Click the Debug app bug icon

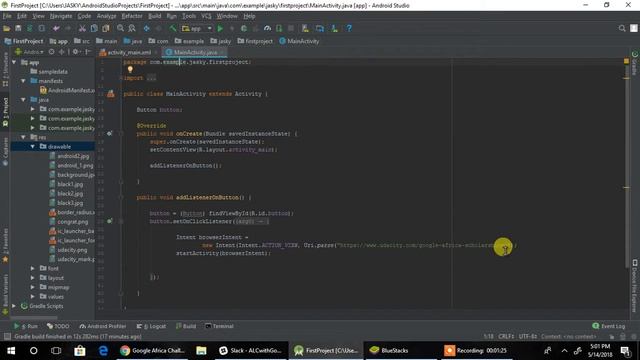click(244, 29)
